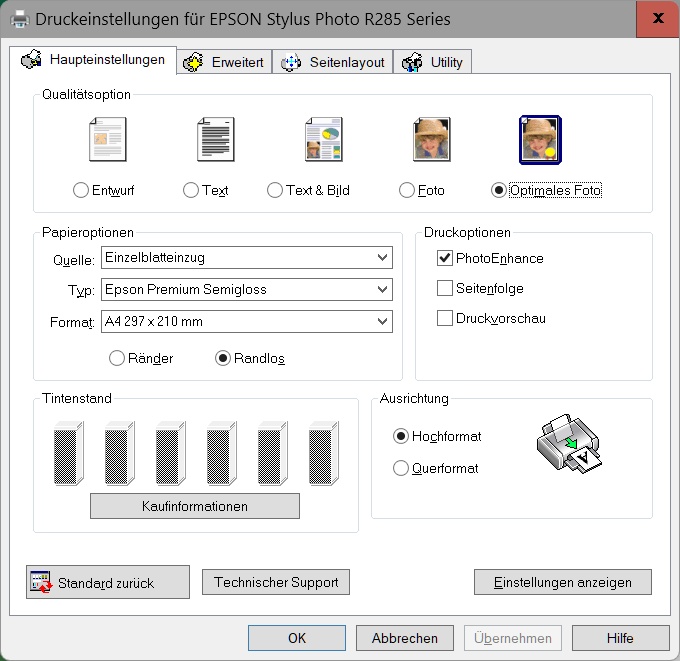Image resolution: width=680 pixels, height=661 pixels.
Task: Switch to the Erweitert tab
Action: click(x=224, y=62)
